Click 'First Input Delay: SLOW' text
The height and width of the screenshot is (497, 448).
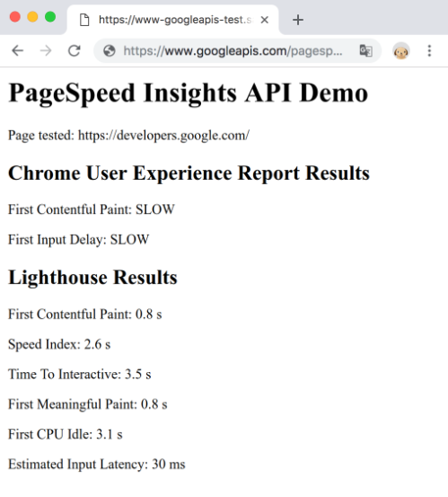coord(78,240)
